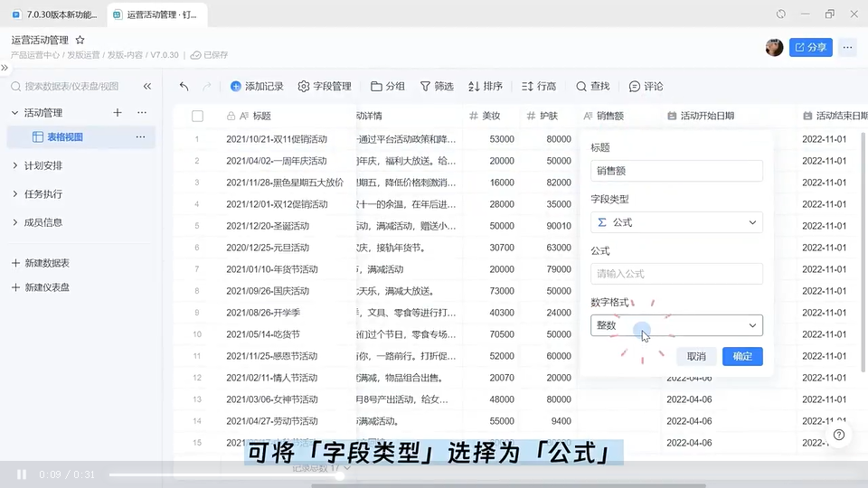
Task: Pause the video playback
Action: pyautogui.click(x=21, y=474)
